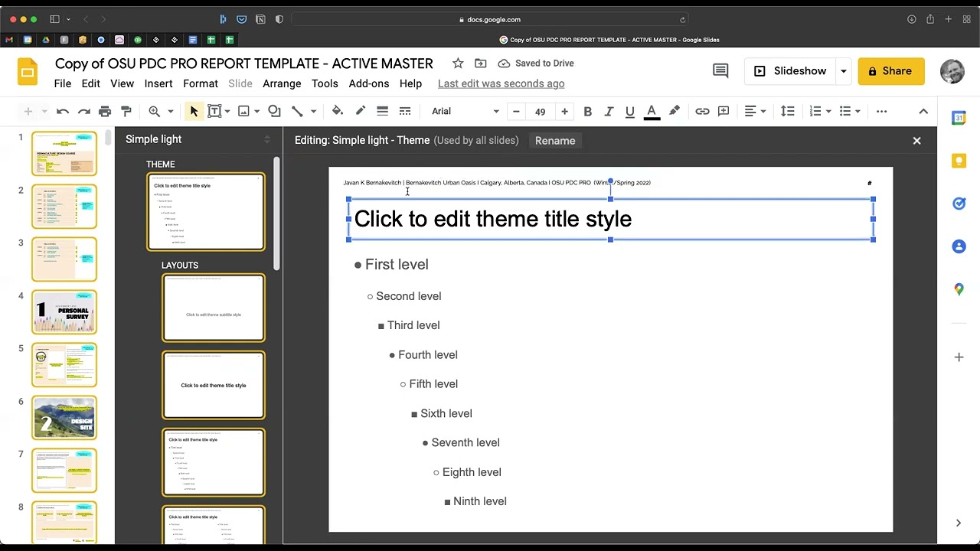Viewport: 980px width, 551px height.
Task: Rename the Simple light theme
Action: pos(555,141)
